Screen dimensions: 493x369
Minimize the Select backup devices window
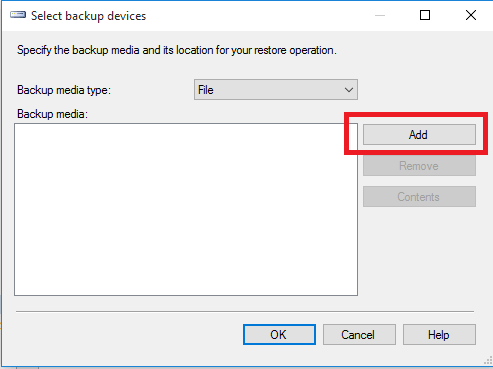coord(380,15)
